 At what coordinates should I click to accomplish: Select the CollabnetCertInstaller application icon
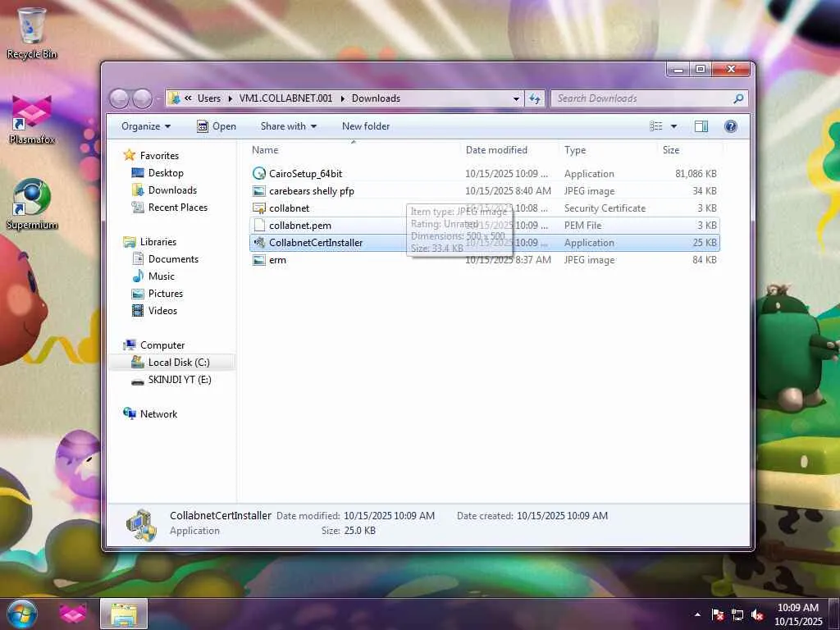pyautogui.click(x=259, y=242)
